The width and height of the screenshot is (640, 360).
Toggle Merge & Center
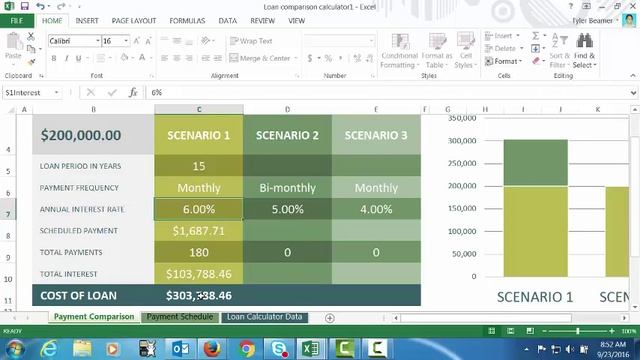tap(260, 58)
